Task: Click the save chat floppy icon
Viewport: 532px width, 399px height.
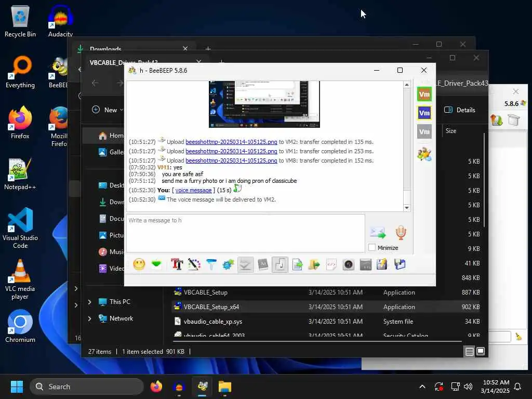Action: 382,264
